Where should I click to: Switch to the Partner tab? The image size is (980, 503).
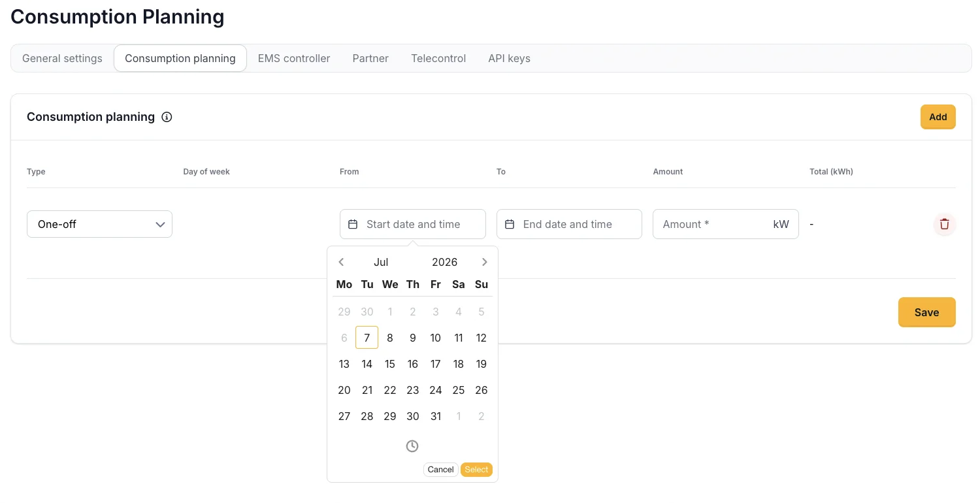coord(370,58)
